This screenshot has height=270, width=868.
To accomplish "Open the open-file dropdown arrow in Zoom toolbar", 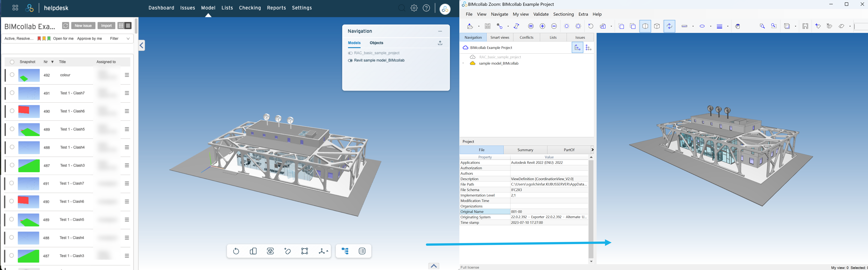I will [479, 26].
